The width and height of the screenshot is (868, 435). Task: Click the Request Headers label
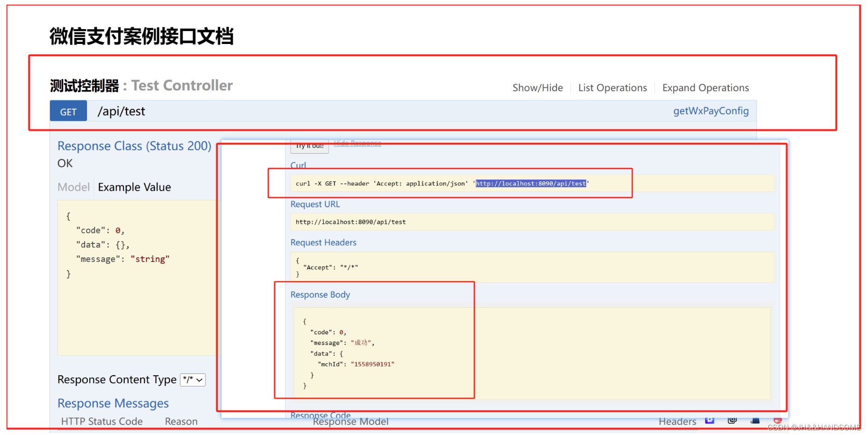[323, 242]
